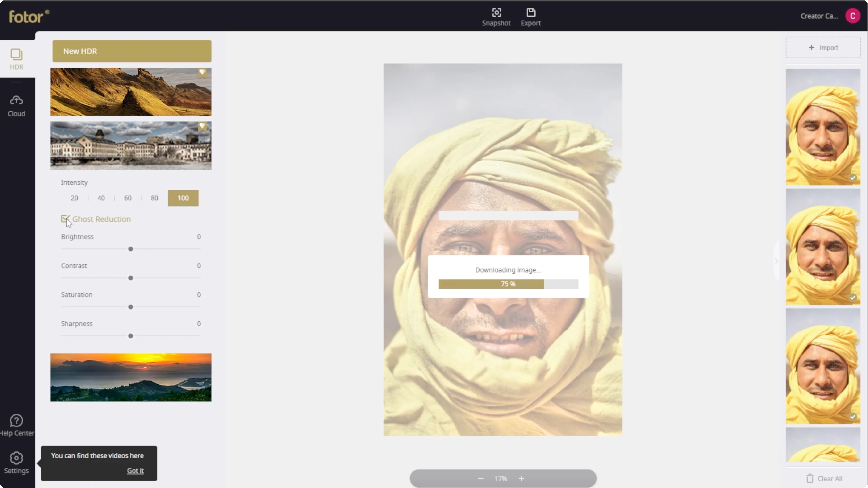Click the Fotor logo
This screenshot has height=488, width=868.
pos(29,17)
